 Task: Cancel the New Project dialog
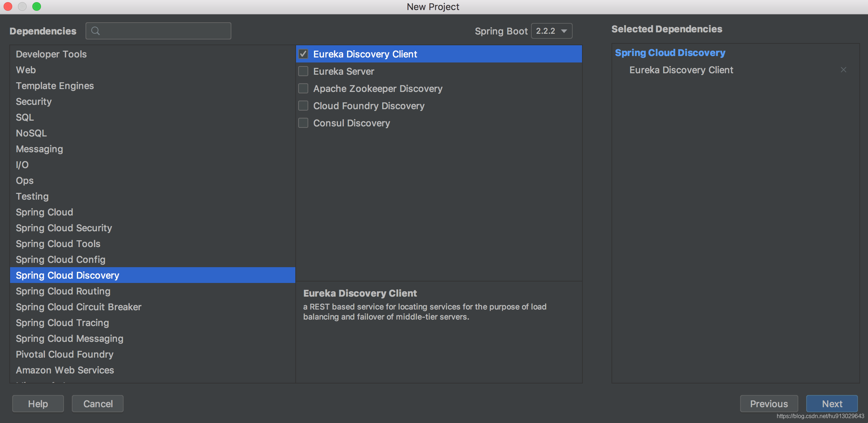point(98,404)
